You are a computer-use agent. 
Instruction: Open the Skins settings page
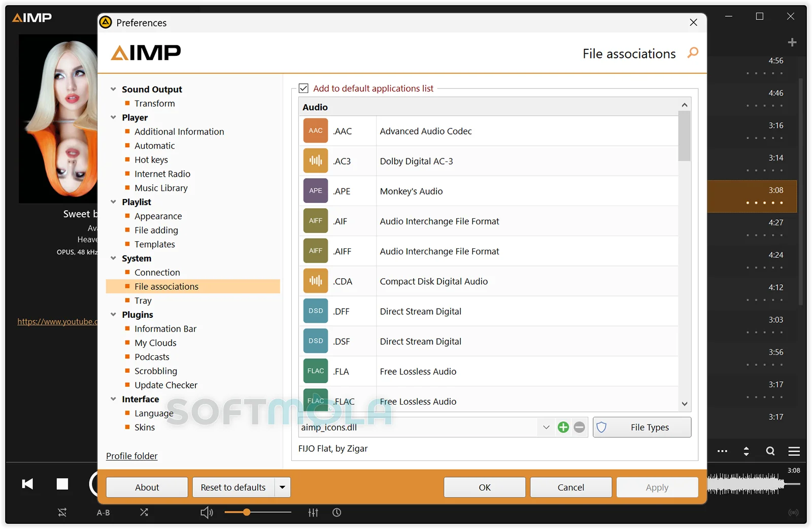point(145,427)
